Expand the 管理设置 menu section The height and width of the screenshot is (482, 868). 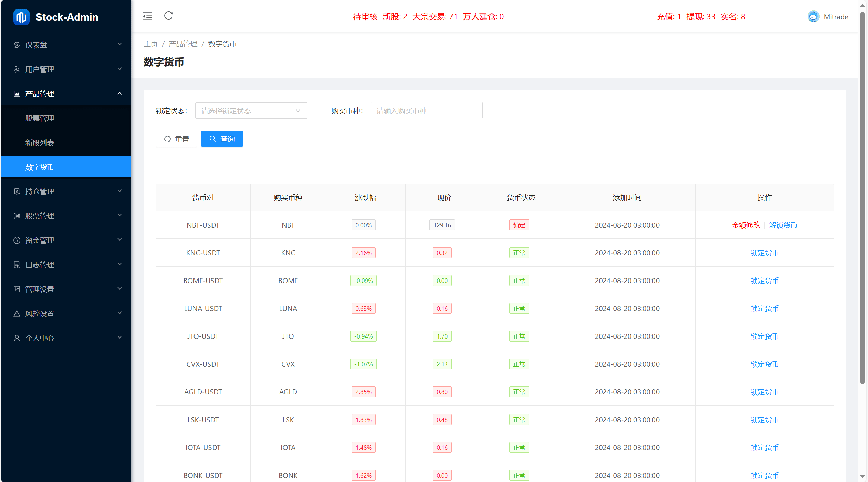(x=66, y=289)
